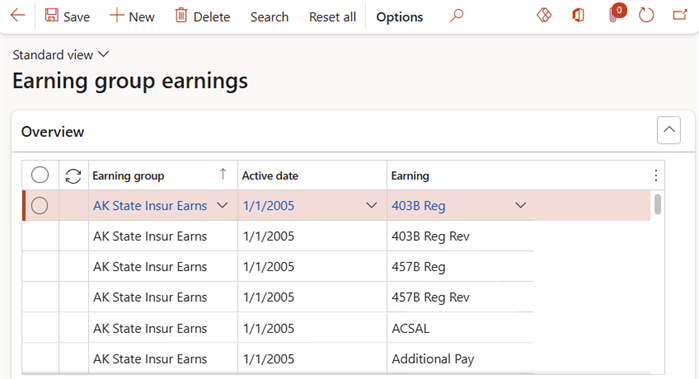
Task: Click Active date in the ACSAL row
Action: 312,328
